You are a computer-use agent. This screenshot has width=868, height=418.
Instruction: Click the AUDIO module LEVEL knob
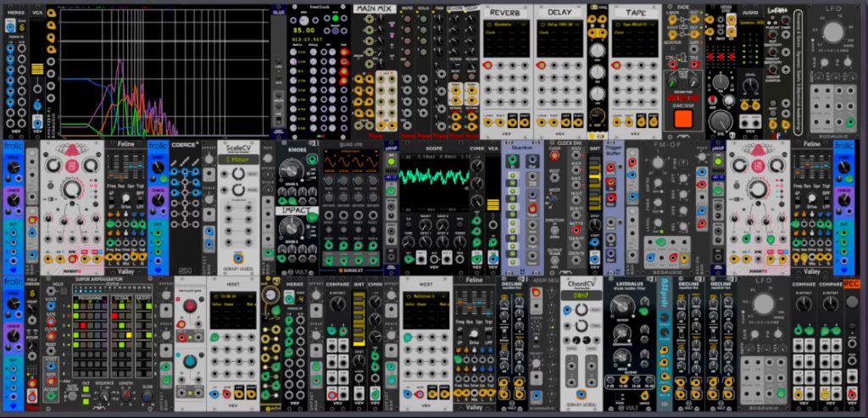click(750, 85)
